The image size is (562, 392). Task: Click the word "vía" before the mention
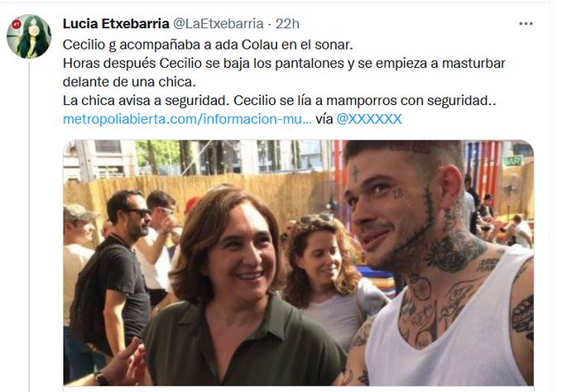pyautogui.click(x=324, y=119)
